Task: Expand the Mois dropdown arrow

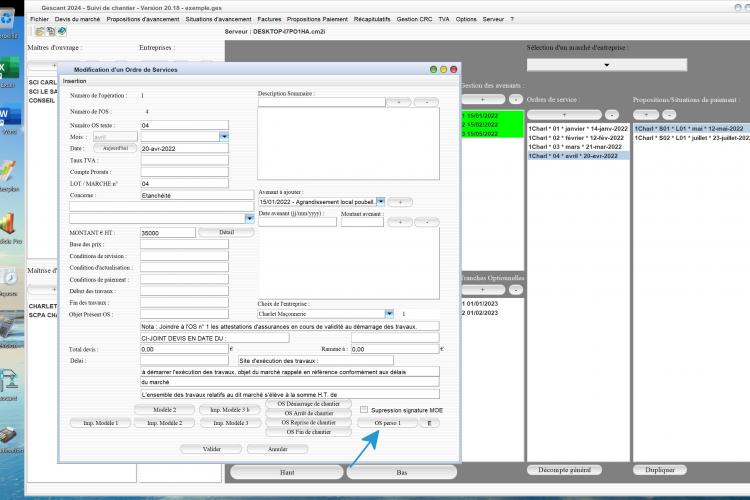Action: [x=224, y=137]
